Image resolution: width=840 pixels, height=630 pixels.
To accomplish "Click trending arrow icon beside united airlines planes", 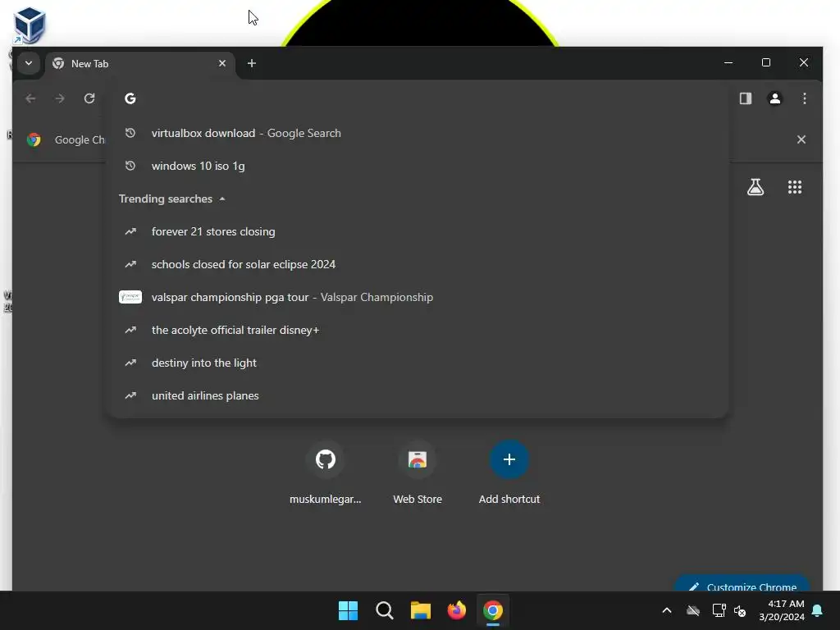I will click(x=130, y=395).
